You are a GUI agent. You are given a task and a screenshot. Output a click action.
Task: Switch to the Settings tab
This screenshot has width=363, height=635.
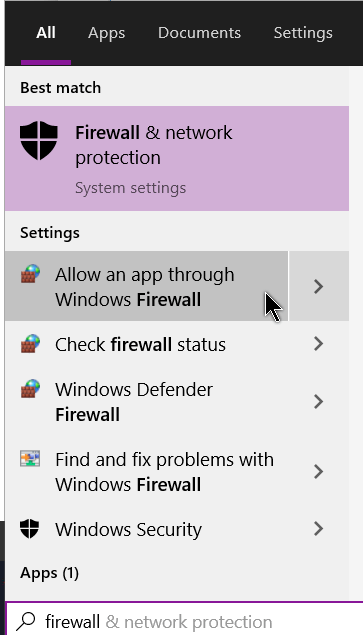[x=303, y=32]
